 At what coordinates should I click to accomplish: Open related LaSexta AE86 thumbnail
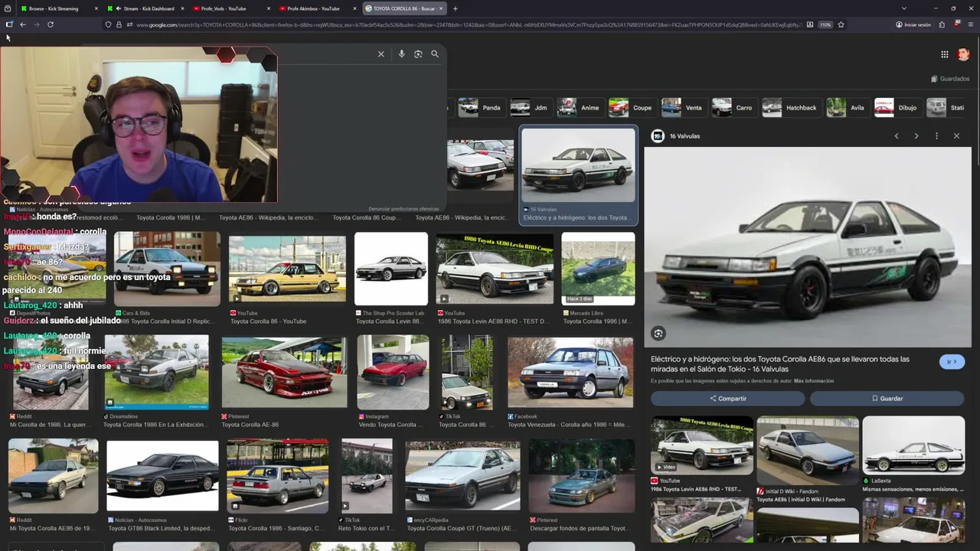tap(913, 445)
